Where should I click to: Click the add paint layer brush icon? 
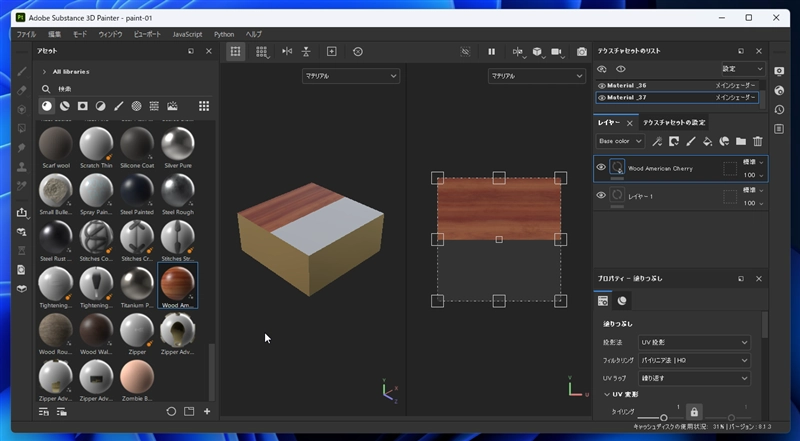coord(690,141)
